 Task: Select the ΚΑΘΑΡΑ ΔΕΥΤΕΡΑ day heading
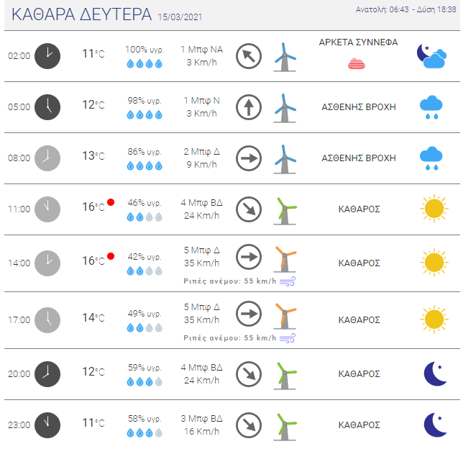(82, 14)
